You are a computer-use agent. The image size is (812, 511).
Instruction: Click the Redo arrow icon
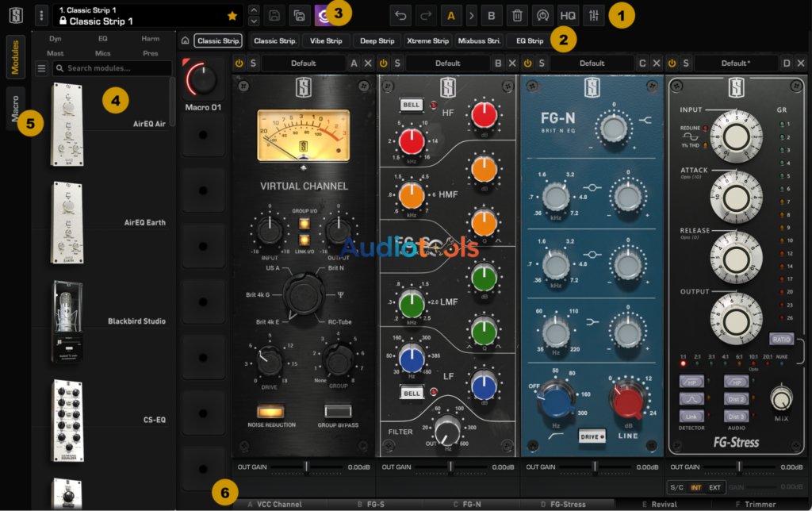pyautogui.click(x=425, y=15)
